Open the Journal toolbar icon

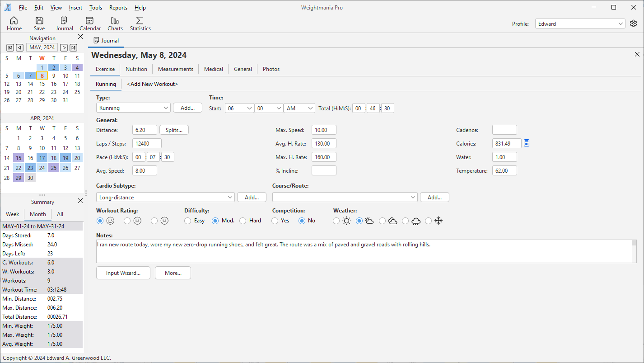(x=64, y=24)
